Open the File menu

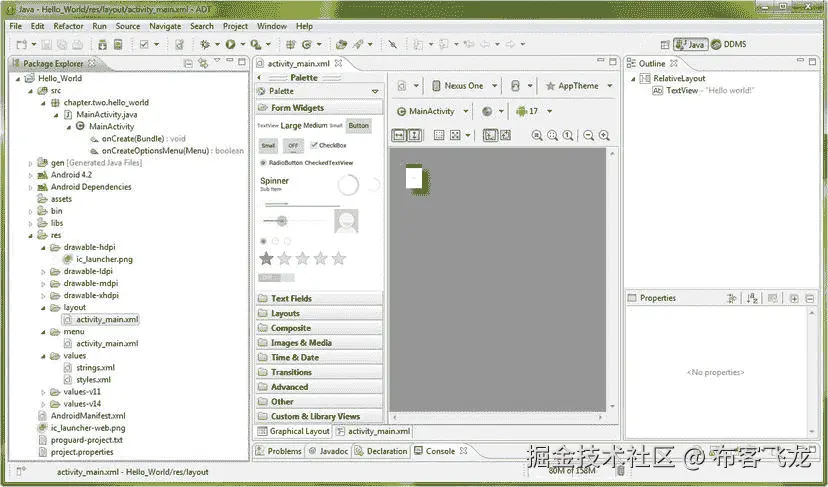pos(16,26)
